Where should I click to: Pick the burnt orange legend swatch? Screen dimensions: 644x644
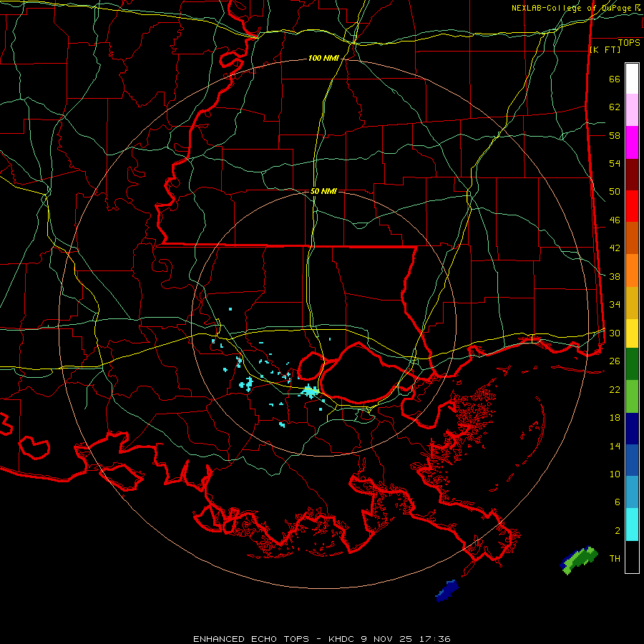(632, 238)
